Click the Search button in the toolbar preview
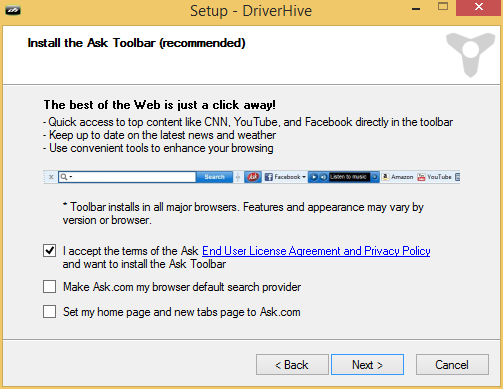 coord(214,177)
